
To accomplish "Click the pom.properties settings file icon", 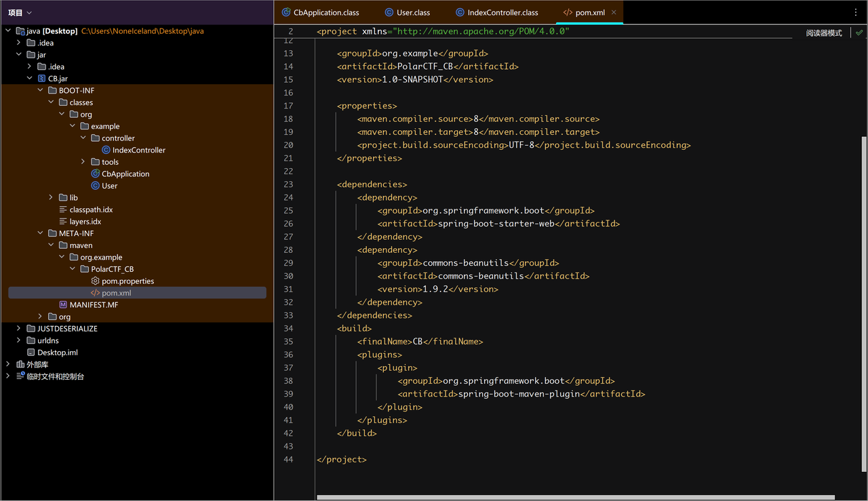I will tap(95, 281).
